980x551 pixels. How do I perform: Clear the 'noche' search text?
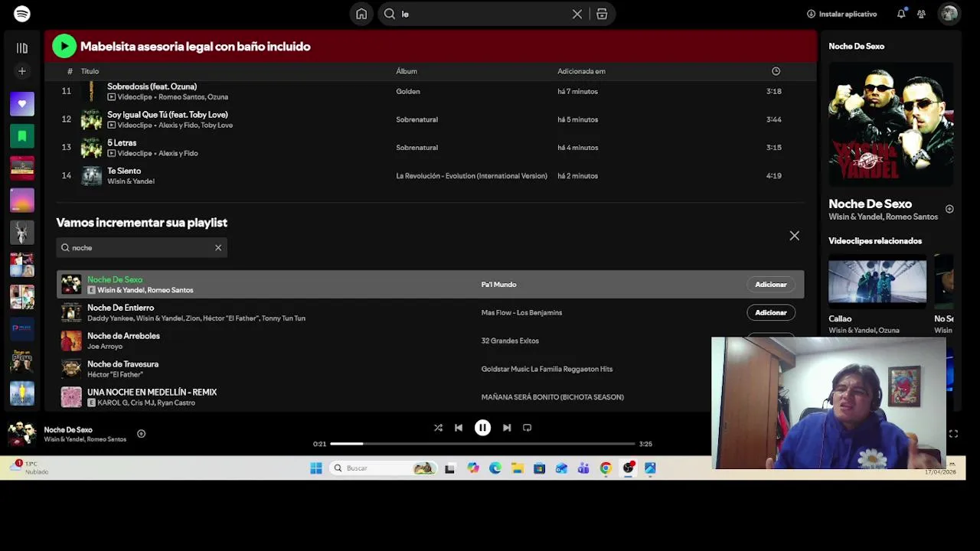(x=218, y=248)
